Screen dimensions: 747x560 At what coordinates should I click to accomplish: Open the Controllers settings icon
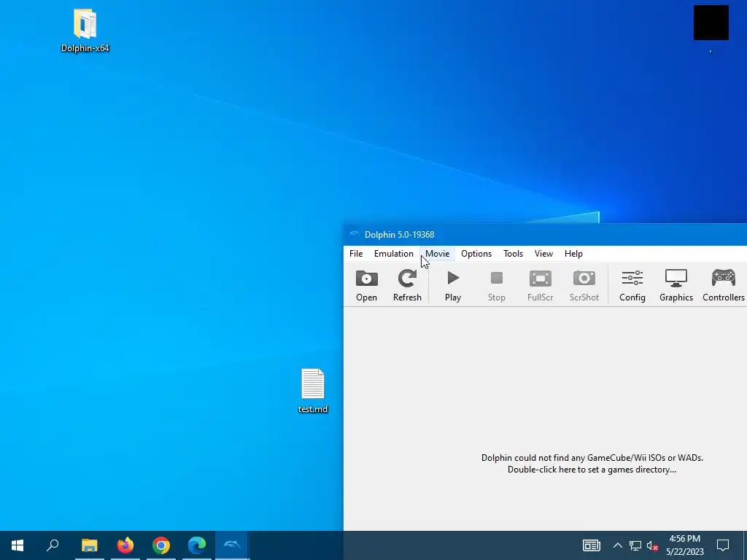[x=723, y=285]
